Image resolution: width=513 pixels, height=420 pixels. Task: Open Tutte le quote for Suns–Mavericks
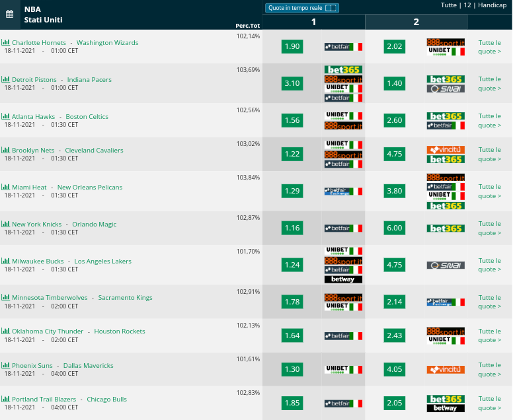(x=489, y=369)
